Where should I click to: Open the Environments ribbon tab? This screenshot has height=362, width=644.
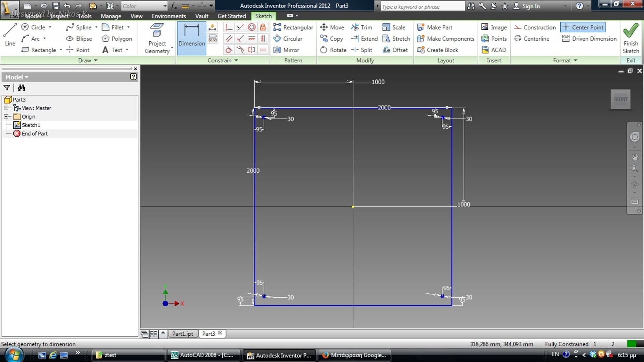169,16
